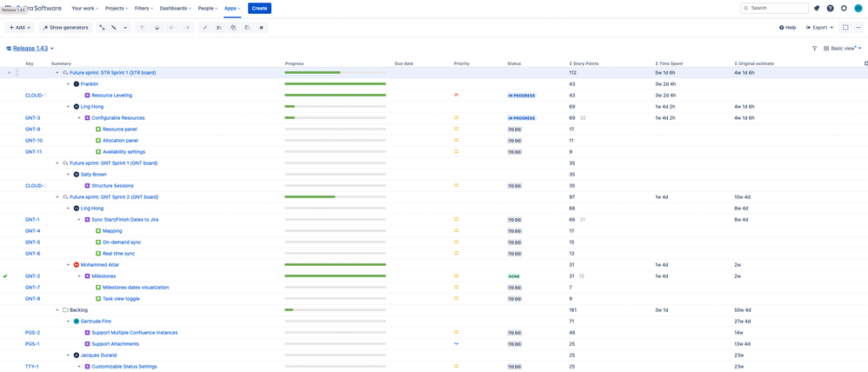868x372 pixels.
Task: Collapse the Backlog folder
Action: click(x=57, y=310)
